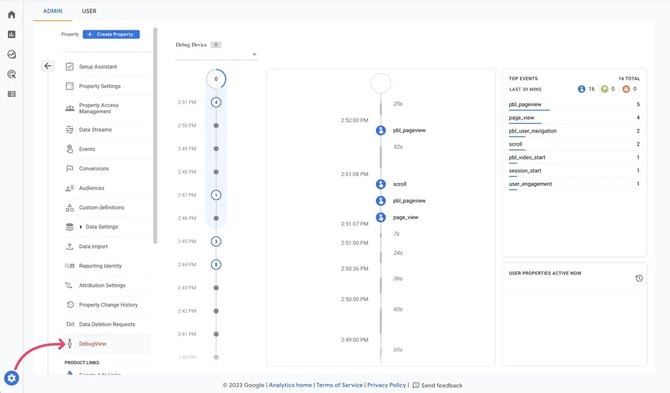Click the Create Property button
The image size is (670, 393).
[111, 34]
